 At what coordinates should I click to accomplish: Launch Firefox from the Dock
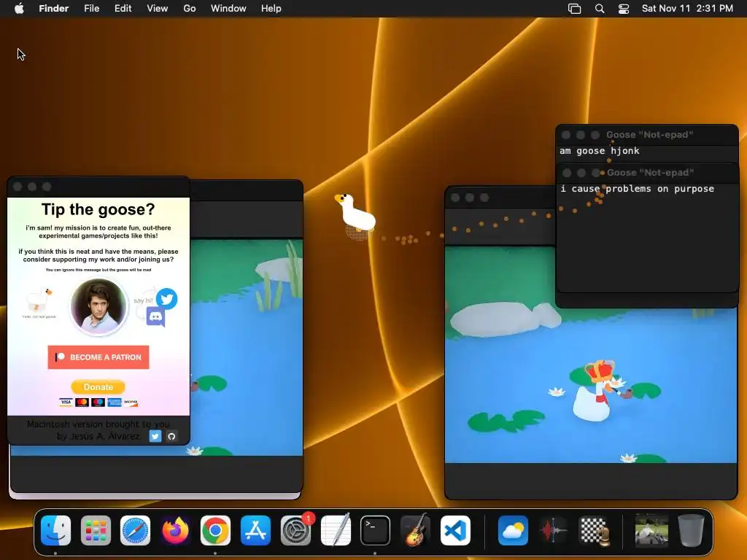point(175,530)
